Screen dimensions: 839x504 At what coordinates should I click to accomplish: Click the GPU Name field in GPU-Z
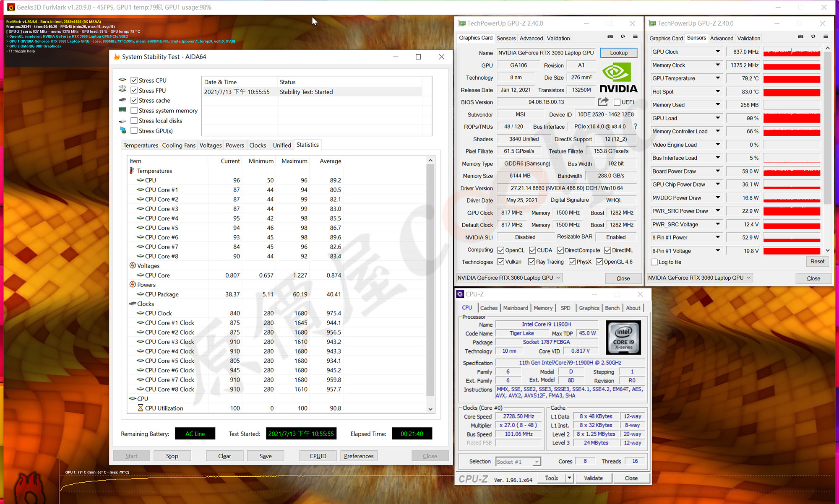[546, 53]
